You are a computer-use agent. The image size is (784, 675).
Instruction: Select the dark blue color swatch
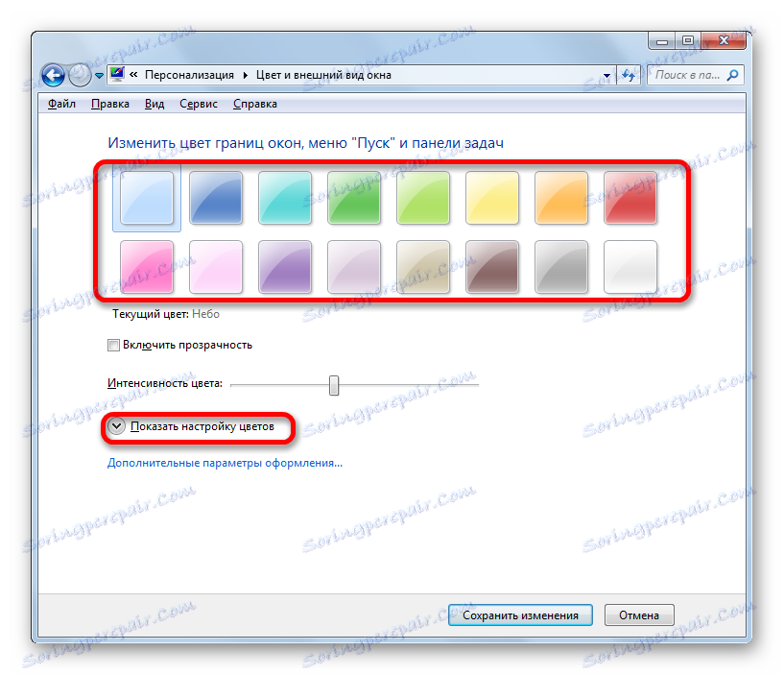pos(216,197)
